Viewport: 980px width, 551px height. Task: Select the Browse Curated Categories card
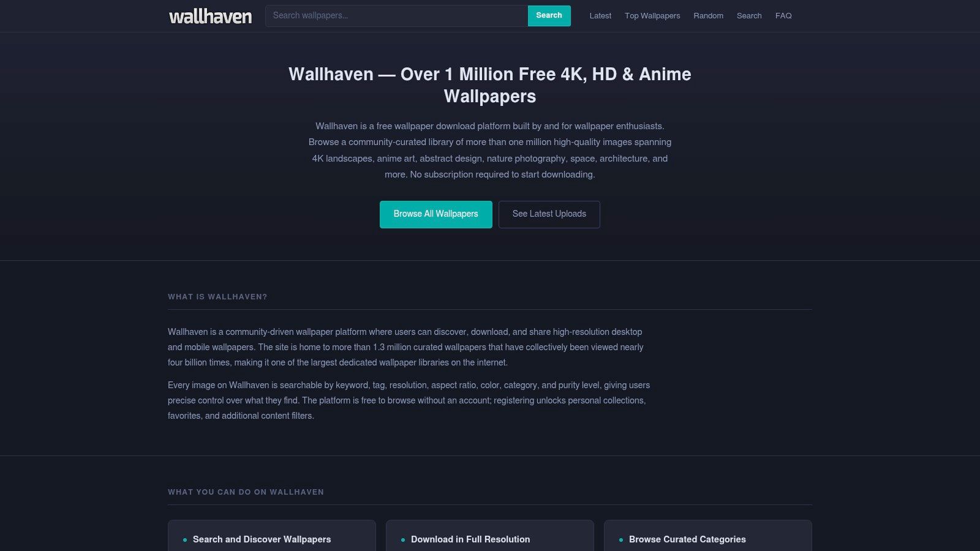coord(708,536)
